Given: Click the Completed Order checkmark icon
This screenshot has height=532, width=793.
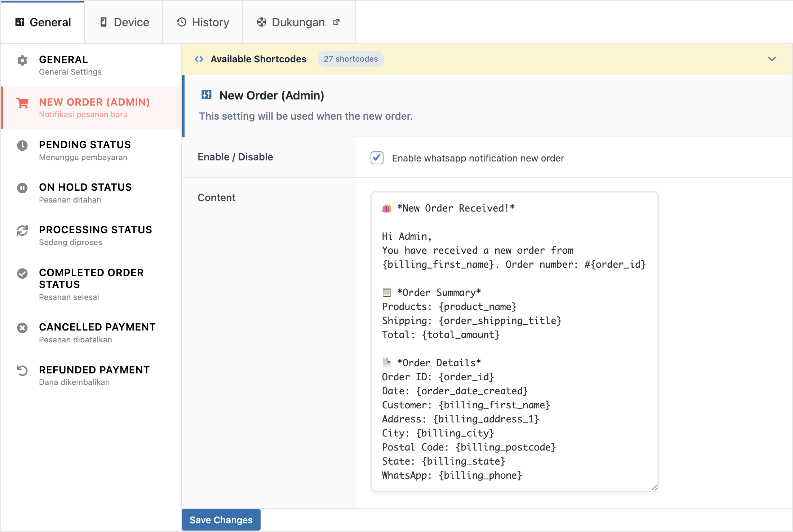Looking at the screenshot, I should click(x=22, y=274).
